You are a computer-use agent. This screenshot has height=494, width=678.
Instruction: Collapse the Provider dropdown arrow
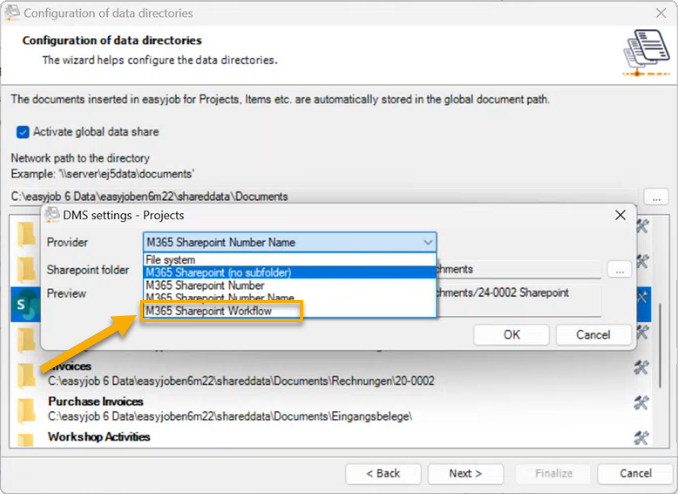[x=427, y=242]
